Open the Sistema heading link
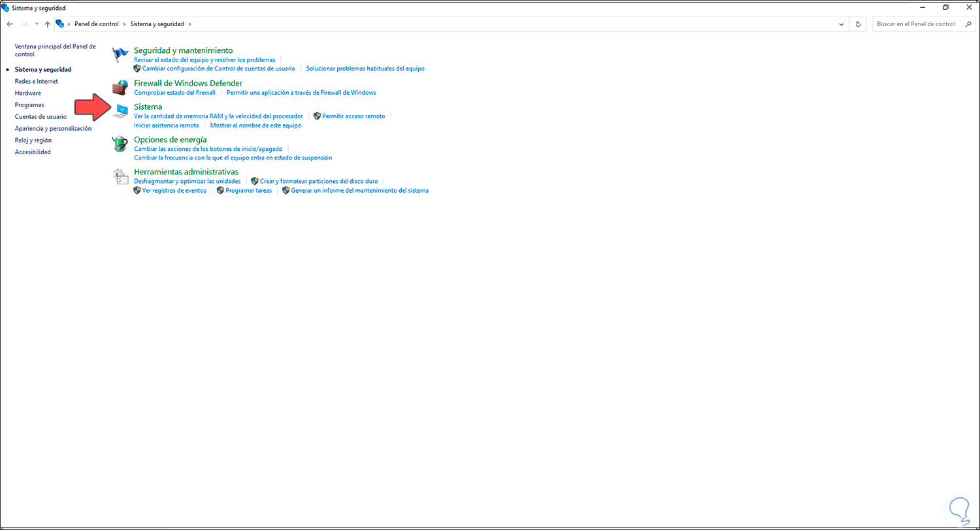Screen dimensions: 980x530 148,107
